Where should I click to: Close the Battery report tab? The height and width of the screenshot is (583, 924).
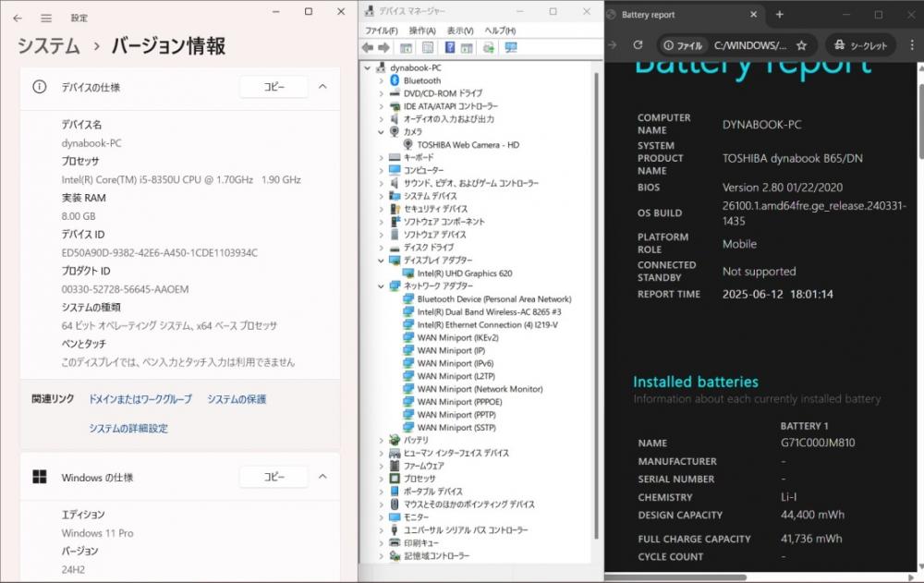(753, 14)
